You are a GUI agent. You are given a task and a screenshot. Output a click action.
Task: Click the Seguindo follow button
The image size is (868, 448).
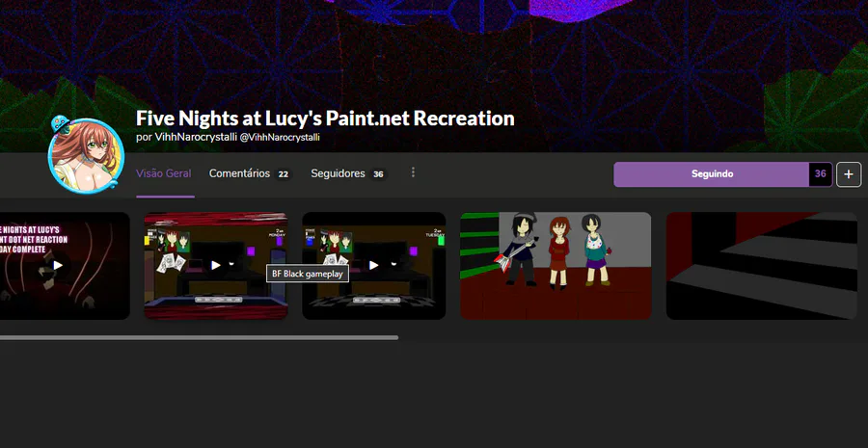pos(712,174)
